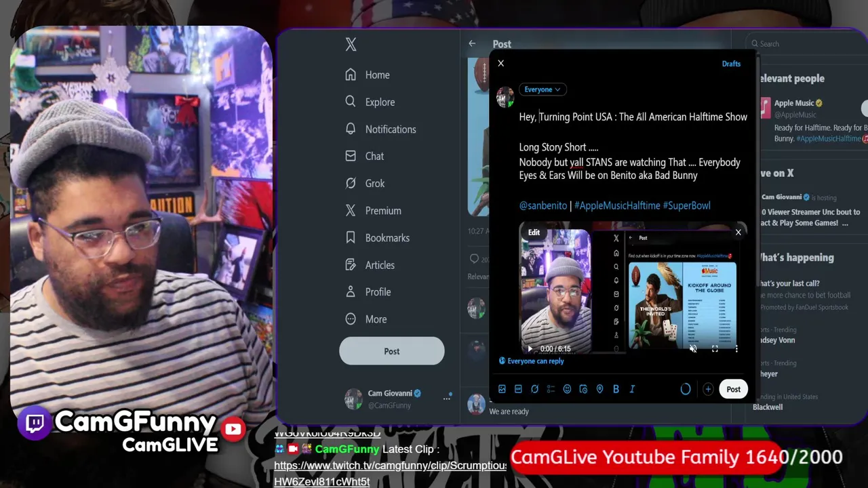This screenshot has height=488, width=868.
Task: Click the Home house icon
Action: [x=351, y=75]
